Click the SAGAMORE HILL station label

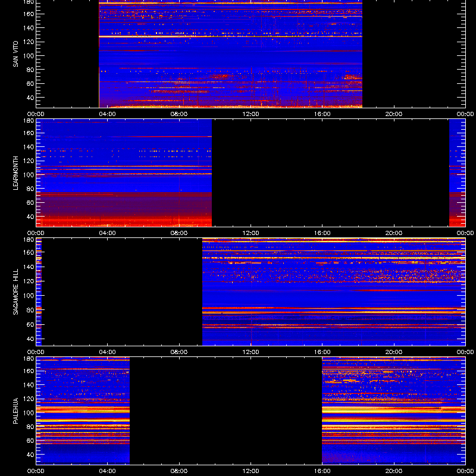click(x=16, y=292)
